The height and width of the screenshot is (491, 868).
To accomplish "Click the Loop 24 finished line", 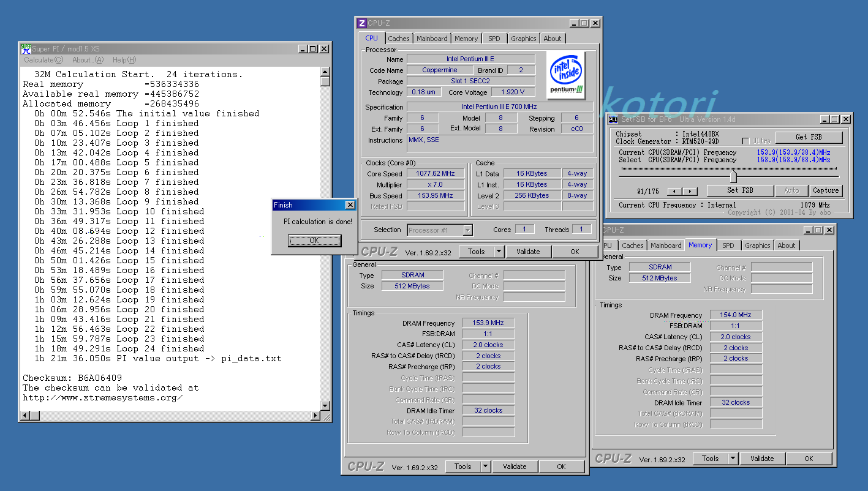I will pos(119,348).
